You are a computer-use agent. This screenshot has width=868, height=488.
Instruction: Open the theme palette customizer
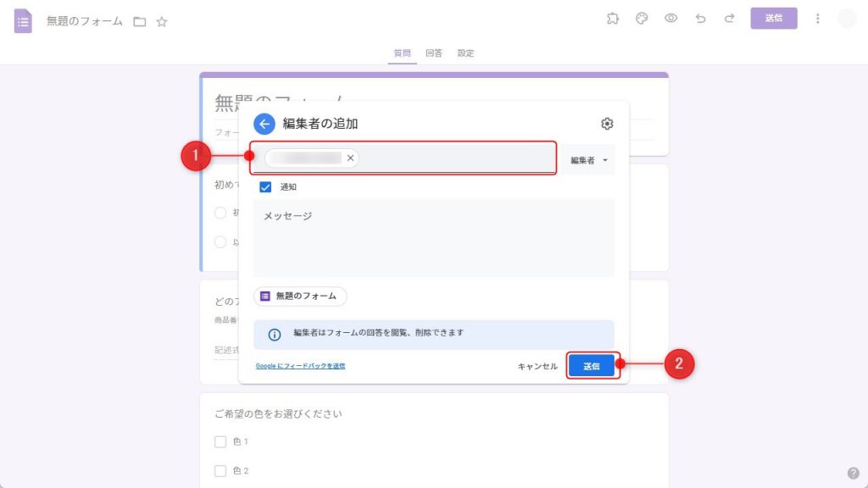642,19
